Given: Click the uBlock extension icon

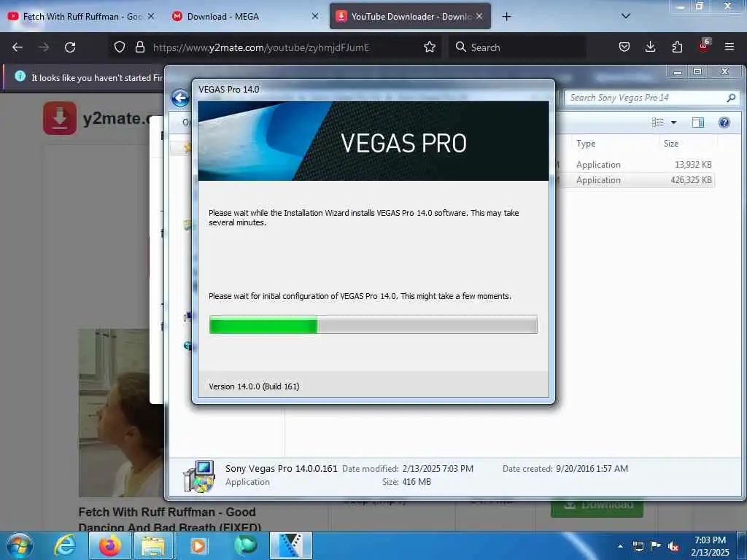Looking at the screenshot, I should click(x=704, y=46).
